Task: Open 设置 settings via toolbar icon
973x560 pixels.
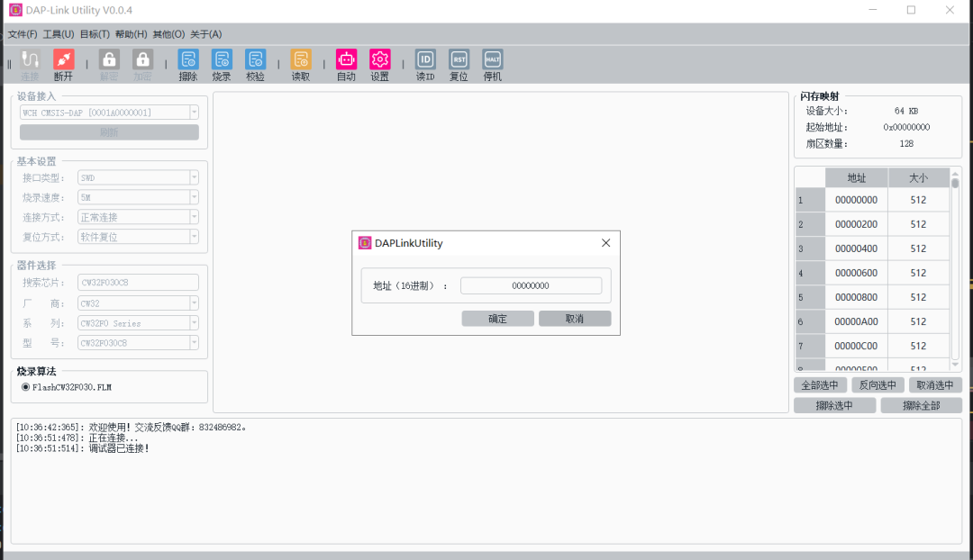Action: (379, 61)
